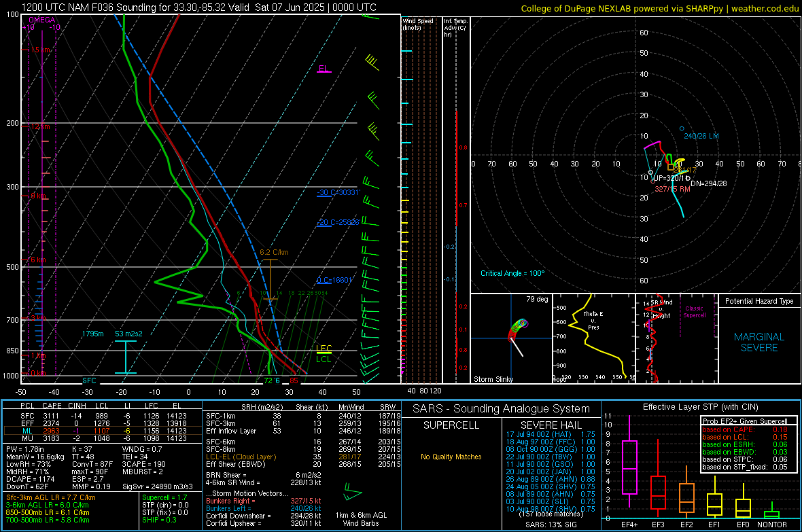Click the DCAPE = 1174 value

[x=30, y=479]
